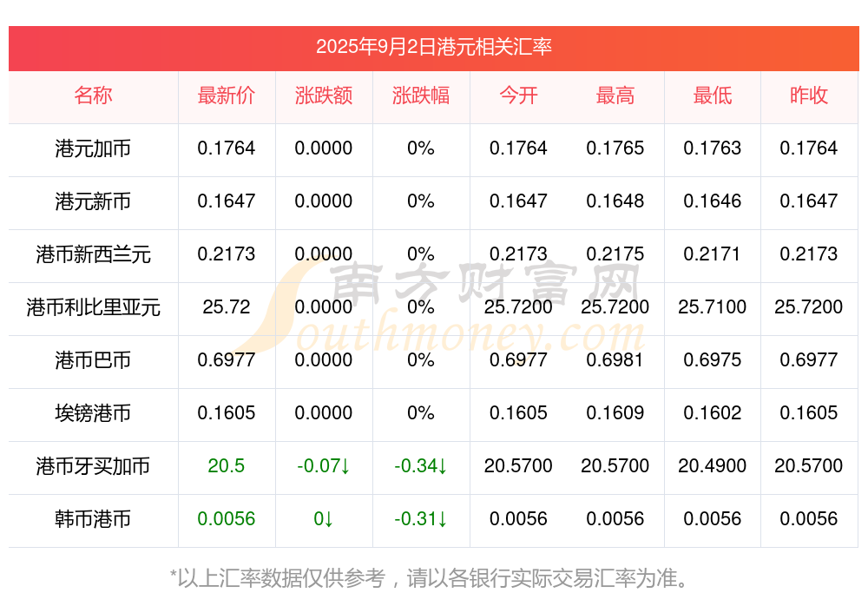Screen dimensions: 868x606
Task: Select the green change percent -0.34↓
Action: (x=421, y=465)
